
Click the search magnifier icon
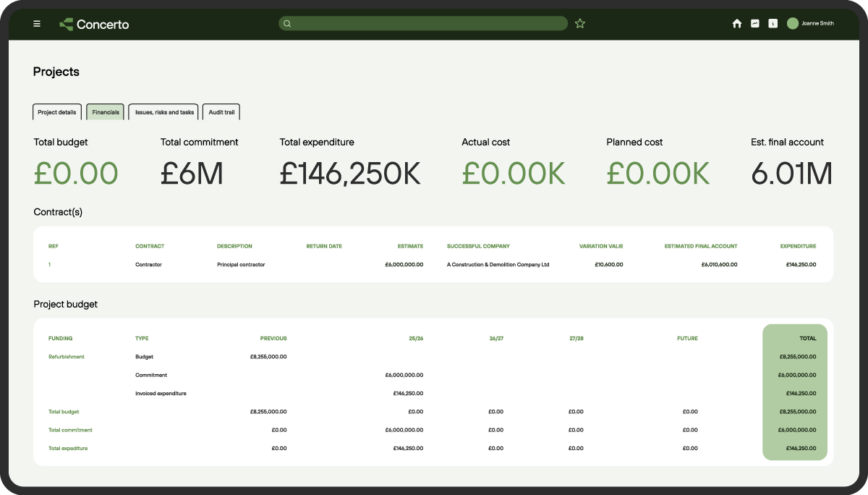[286, 23]
